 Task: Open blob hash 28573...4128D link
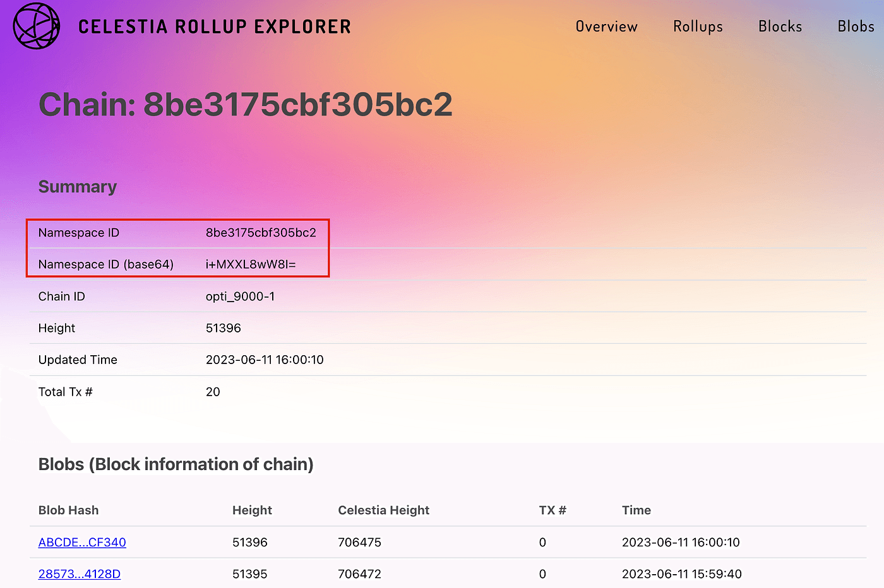80,573
